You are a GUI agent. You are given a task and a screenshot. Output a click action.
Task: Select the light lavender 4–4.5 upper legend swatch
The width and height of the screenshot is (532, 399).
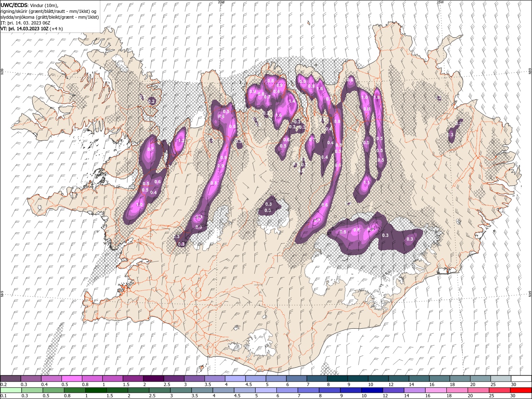(x=235, y=379)
